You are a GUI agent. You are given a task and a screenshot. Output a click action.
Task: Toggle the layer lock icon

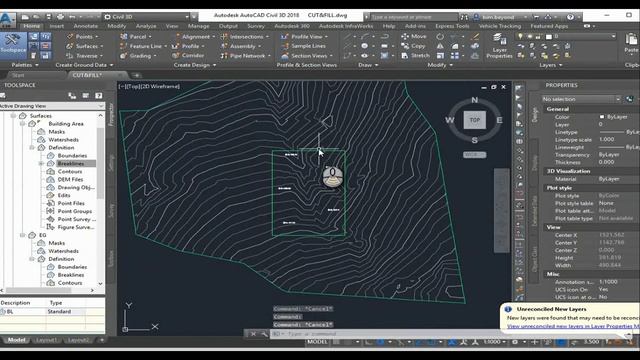[539, 36]
